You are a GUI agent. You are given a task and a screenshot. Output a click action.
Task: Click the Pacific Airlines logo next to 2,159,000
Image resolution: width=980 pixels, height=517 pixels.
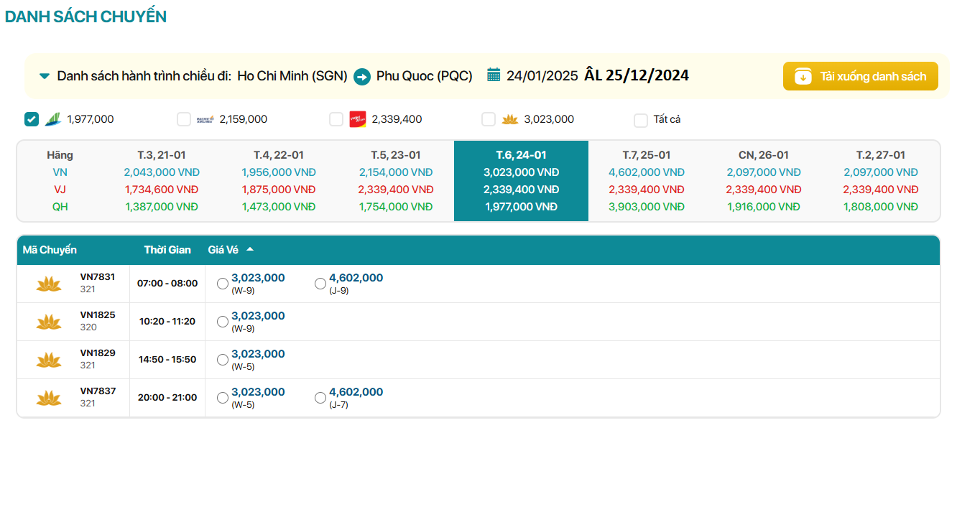click(205, 119)
